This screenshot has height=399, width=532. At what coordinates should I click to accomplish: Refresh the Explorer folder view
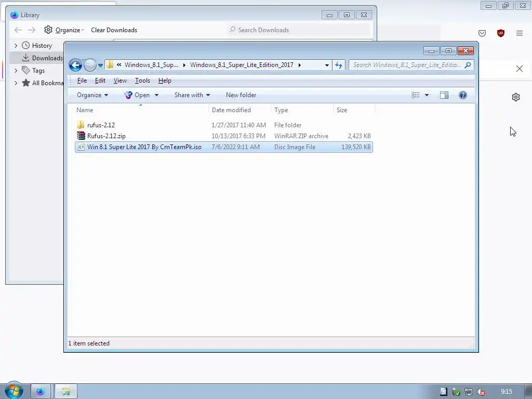339,65
